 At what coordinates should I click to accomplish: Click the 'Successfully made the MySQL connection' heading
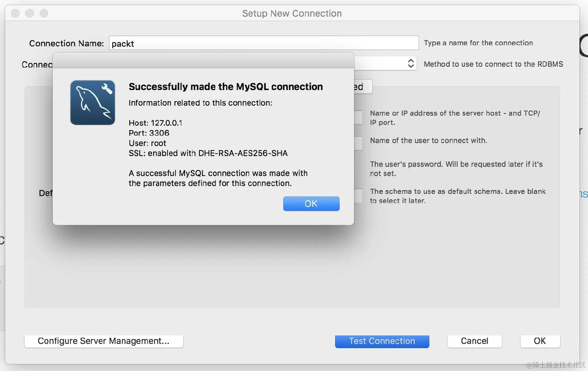(x=226, y=87)
